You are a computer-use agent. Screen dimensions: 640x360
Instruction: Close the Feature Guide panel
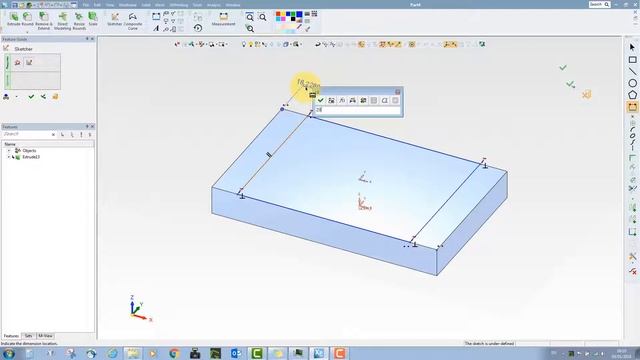tap(92, 39)
